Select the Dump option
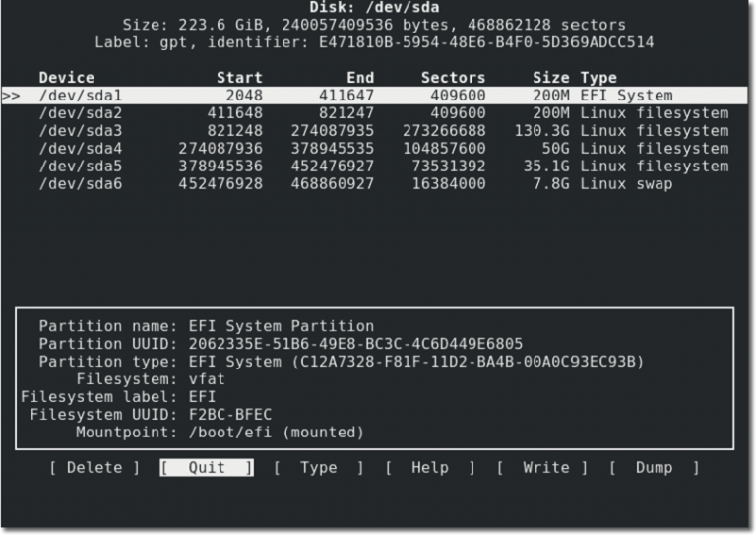This screenshot has height=535, width=756. [654, 467]
